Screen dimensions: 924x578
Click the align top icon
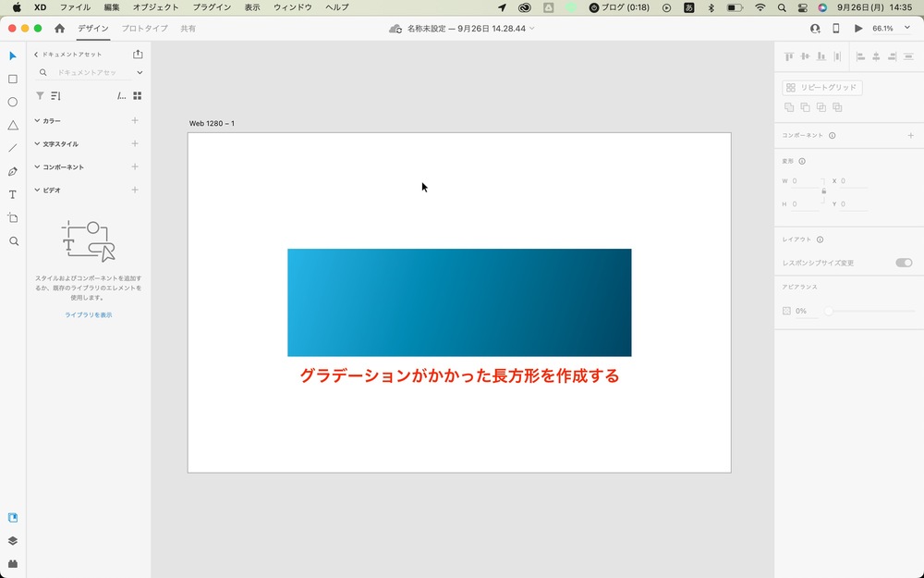(789, 56)
